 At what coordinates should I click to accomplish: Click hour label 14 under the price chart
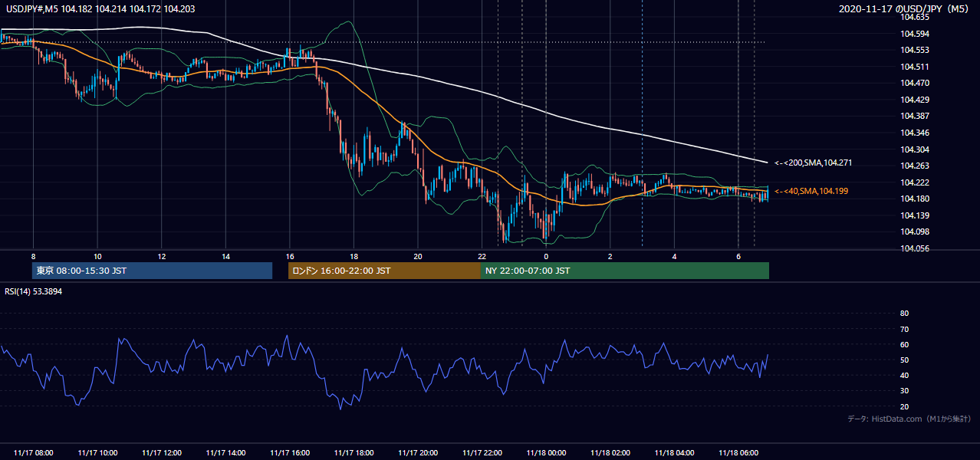point(225,256)
